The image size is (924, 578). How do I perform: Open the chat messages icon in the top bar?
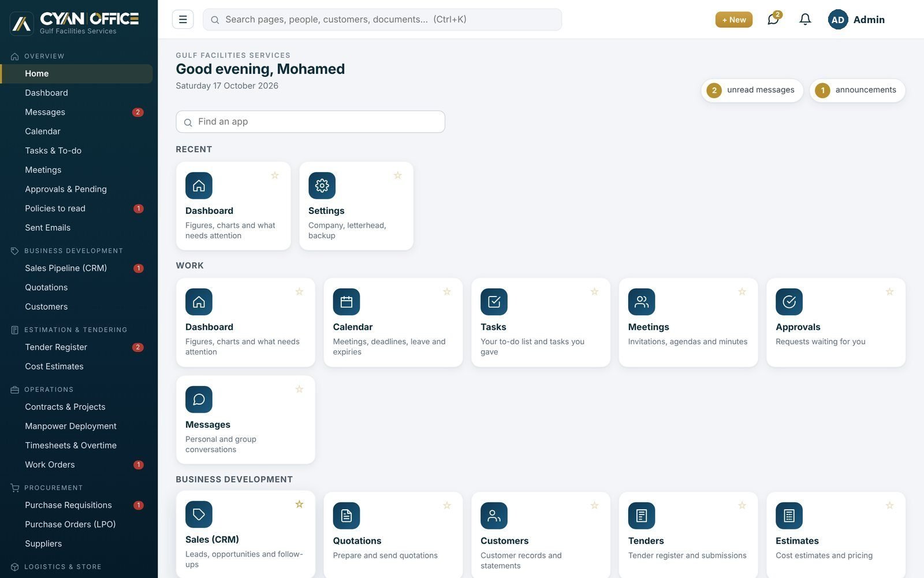click(773, 19)
